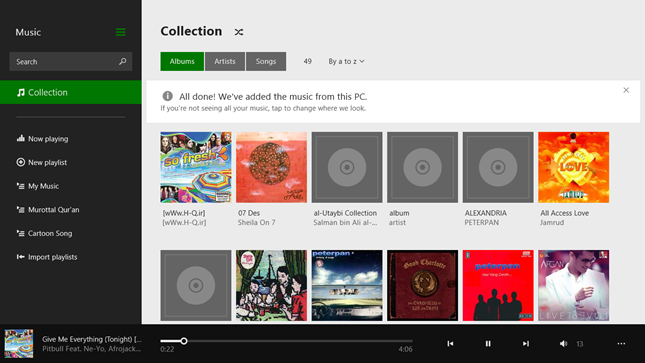Click the Murottal Qur'an playlist icon
Screen dimensions: 645x363
[x=21, y=209]
